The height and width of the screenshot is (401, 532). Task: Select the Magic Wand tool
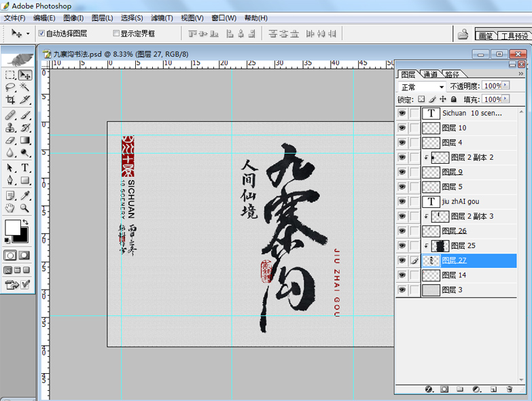click(24, 87)
